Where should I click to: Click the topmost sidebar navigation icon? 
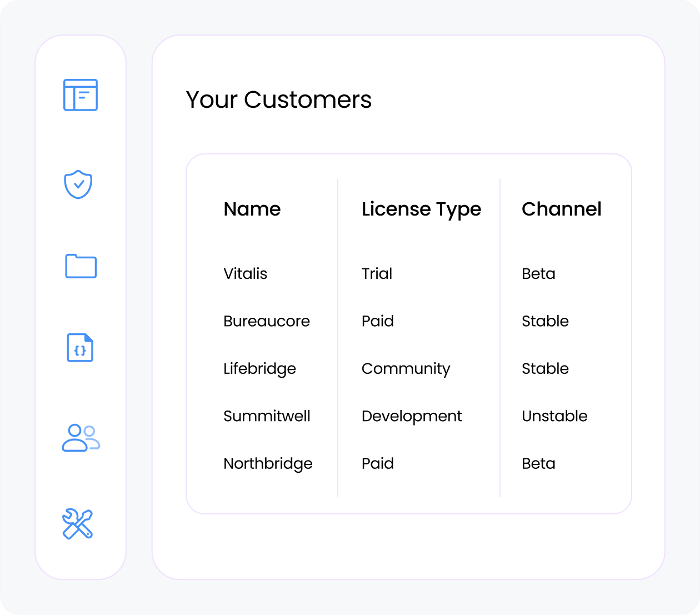tap(81, 95)
